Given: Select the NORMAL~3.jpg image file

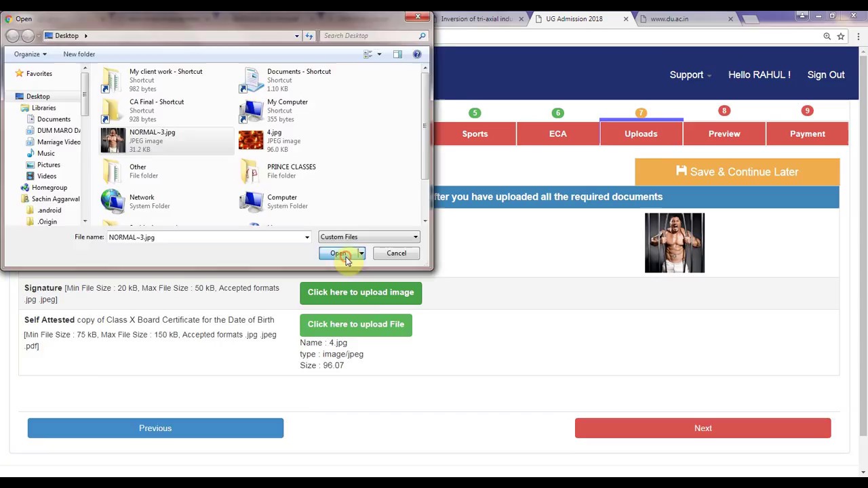Looking at the screenshot, I should [x=166, y=140].
